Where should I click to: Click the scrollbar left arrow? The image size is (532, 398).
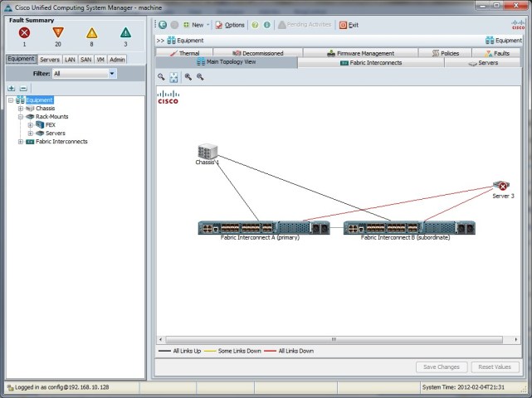(x=160, y=339)
